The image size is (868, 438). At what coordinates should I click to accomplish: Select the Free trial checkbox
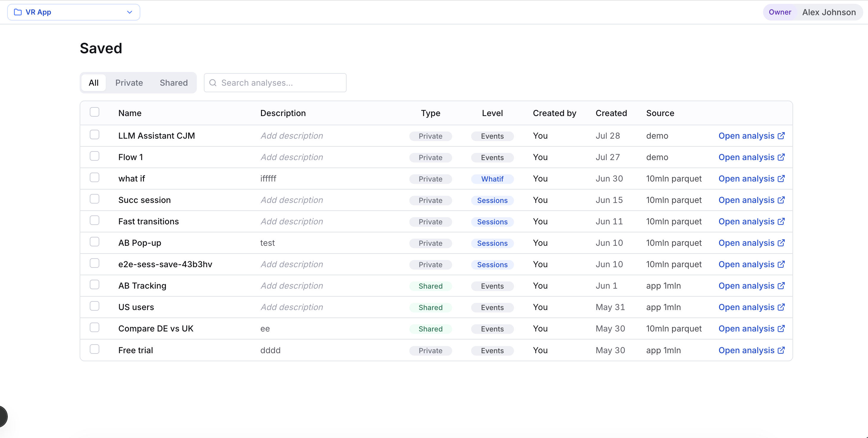[94, 349]
